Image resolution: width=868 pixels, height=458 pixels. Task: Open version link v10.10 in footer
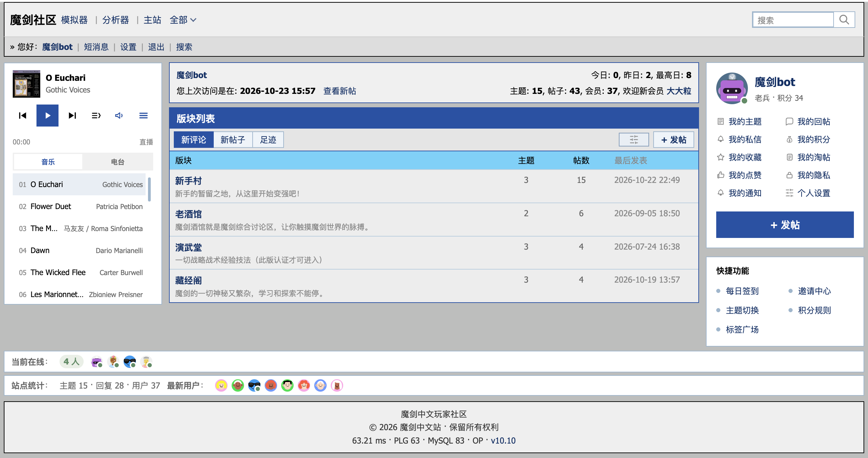[x=503, y=440]
